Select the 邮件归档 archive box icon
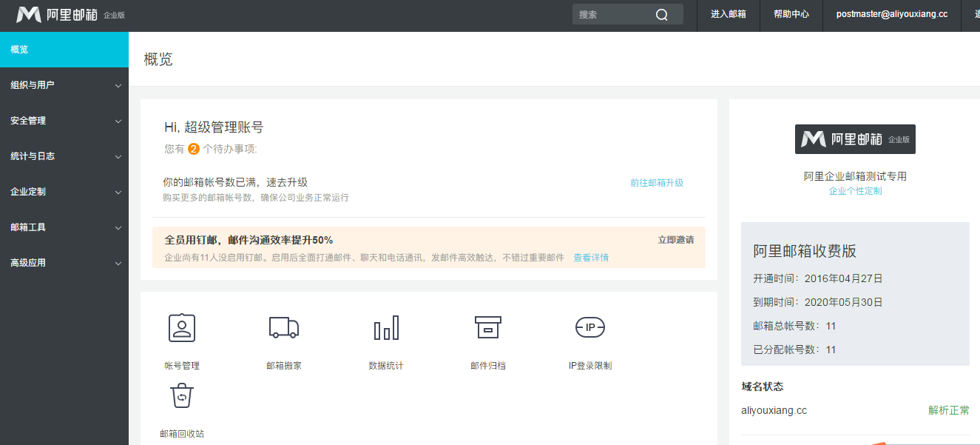This screenshot has width=980, height=445. point(487,328)
